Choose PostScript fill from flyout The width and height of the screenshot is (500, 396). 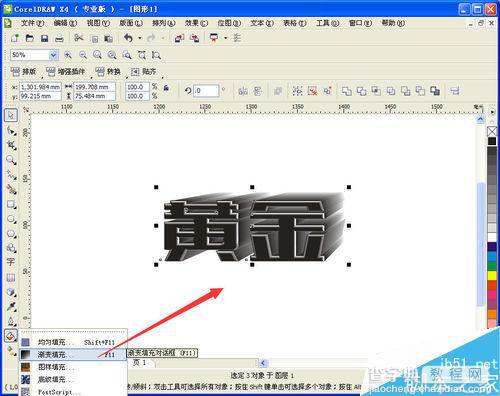click(x=73, y=391)
